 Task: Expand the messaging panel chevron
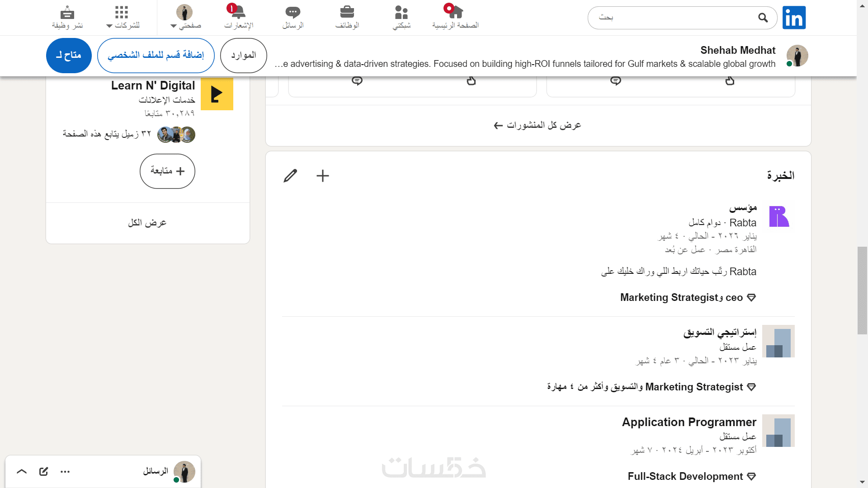pyautogui.click(x=22, y=472)
